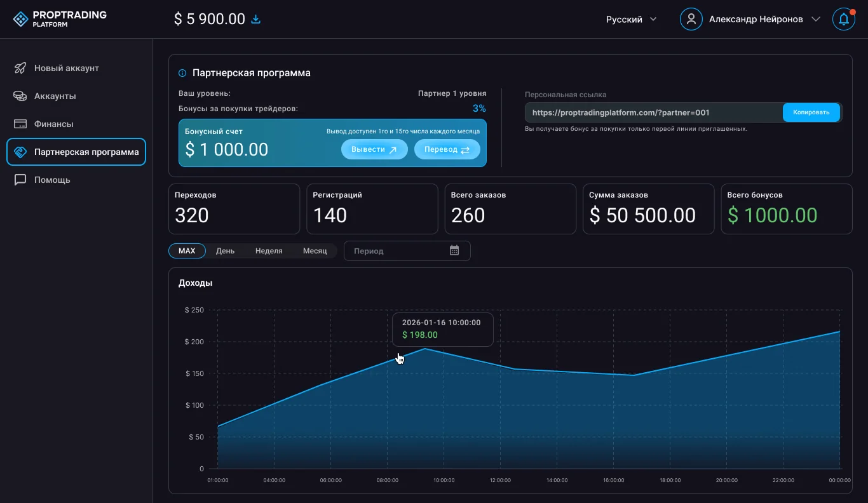Click the rocket icon for new account
Screen dimensions: 868x503
[x=20, y=68]
